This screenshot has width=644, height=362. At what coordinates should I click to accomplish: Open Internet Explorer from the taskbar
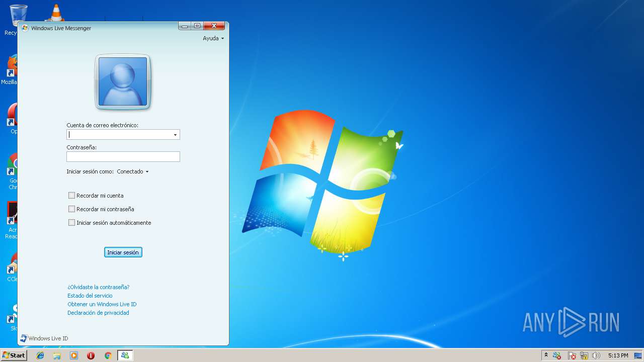click(x=40, y=355)
